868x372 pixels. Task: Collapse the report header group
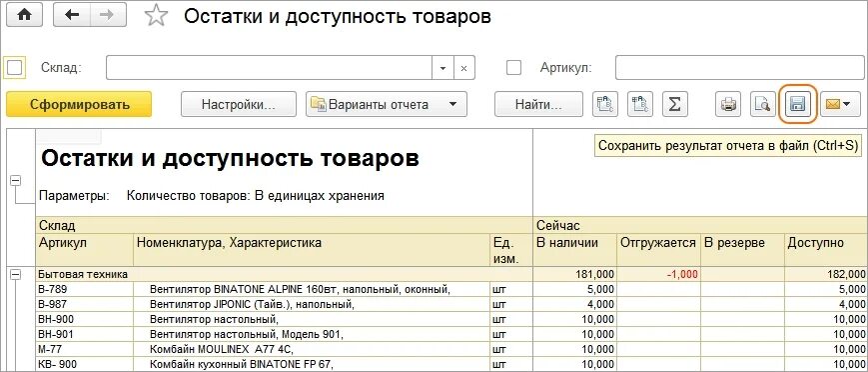[x=16, y=180]
